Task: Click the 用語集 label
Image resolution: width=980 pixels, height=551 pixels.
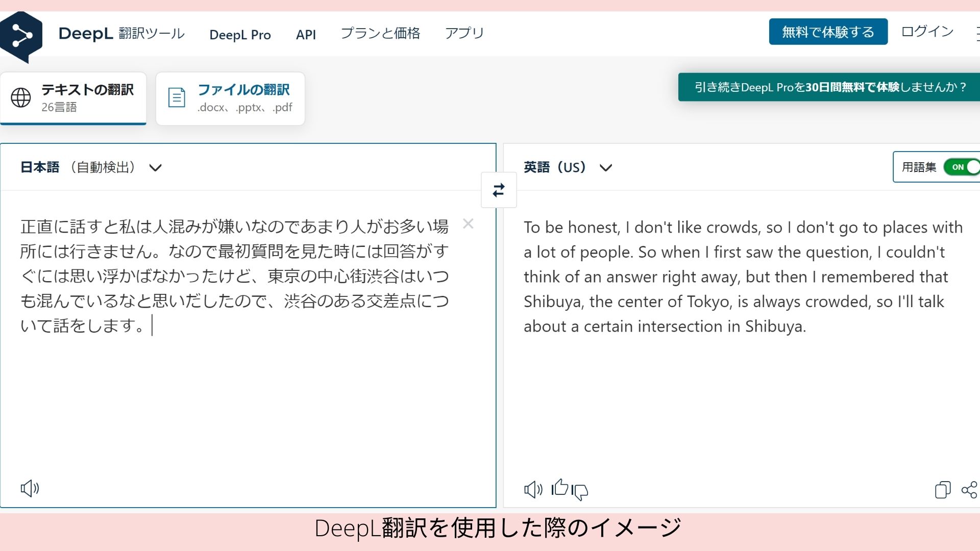Action: click(x=919, y=167)
